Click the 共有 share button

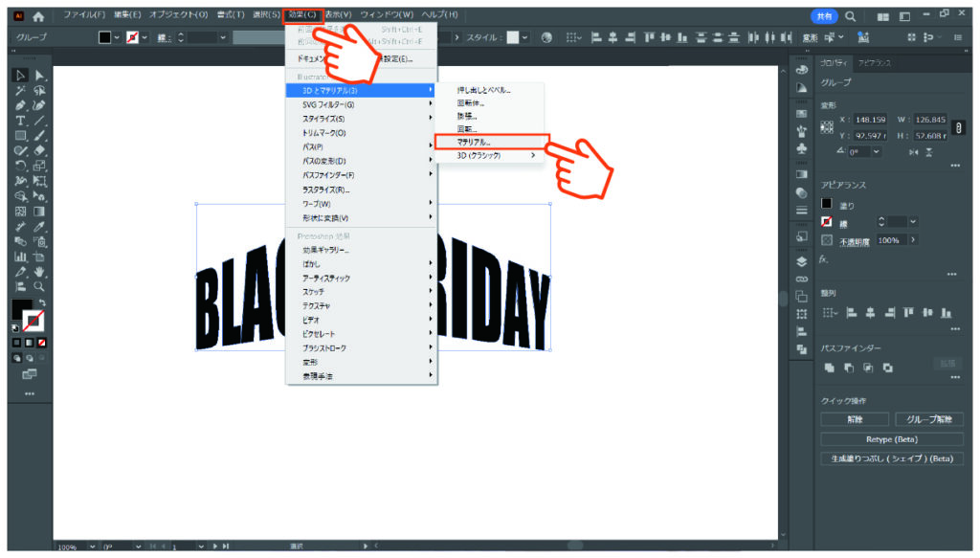[824, 16]
